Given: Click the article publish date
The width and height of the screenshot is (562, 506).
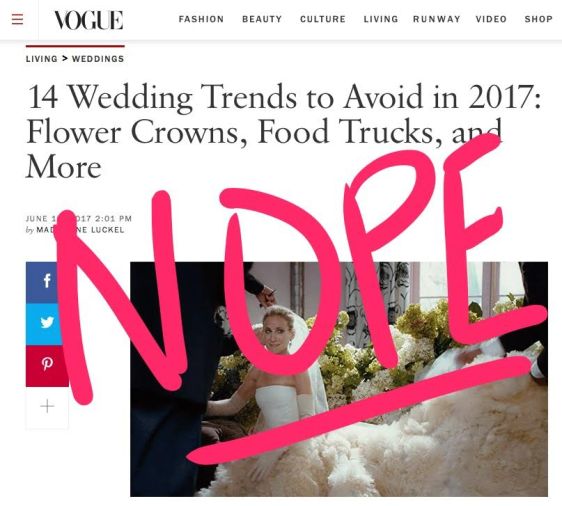Looking at the screenshot, I should (x=79, y=218).
